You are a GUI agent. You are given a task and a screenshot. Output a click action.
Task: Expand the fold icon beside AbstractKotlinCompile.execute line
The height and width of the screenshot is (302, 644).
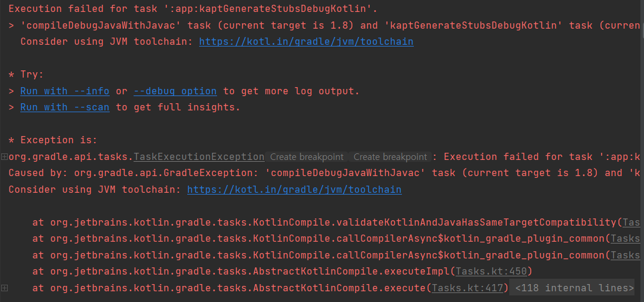pyautogui.click(x=4, y=288)
